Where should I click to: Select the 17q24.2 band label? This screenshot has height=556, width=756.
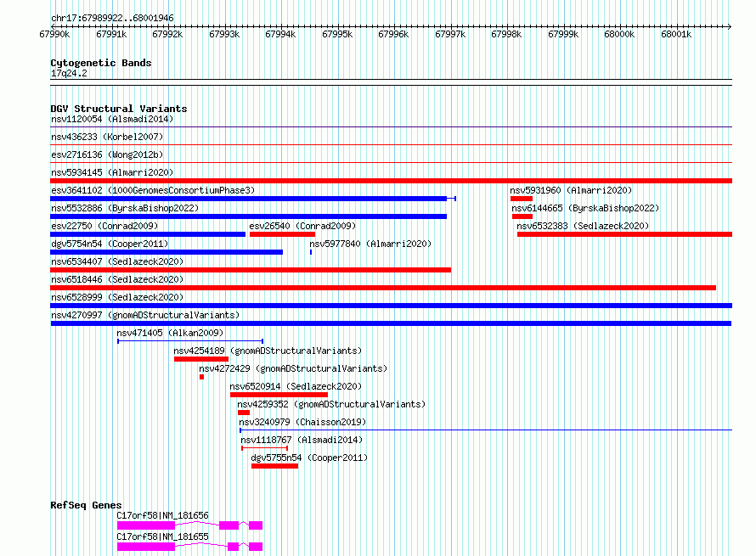(69, 73)
